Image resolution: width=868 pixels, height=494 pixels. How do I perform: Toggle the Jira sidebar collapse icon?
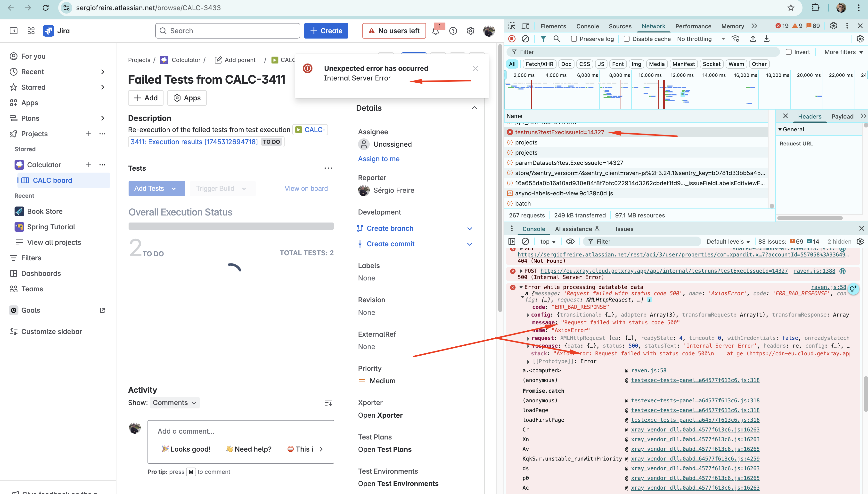point(14,31)
